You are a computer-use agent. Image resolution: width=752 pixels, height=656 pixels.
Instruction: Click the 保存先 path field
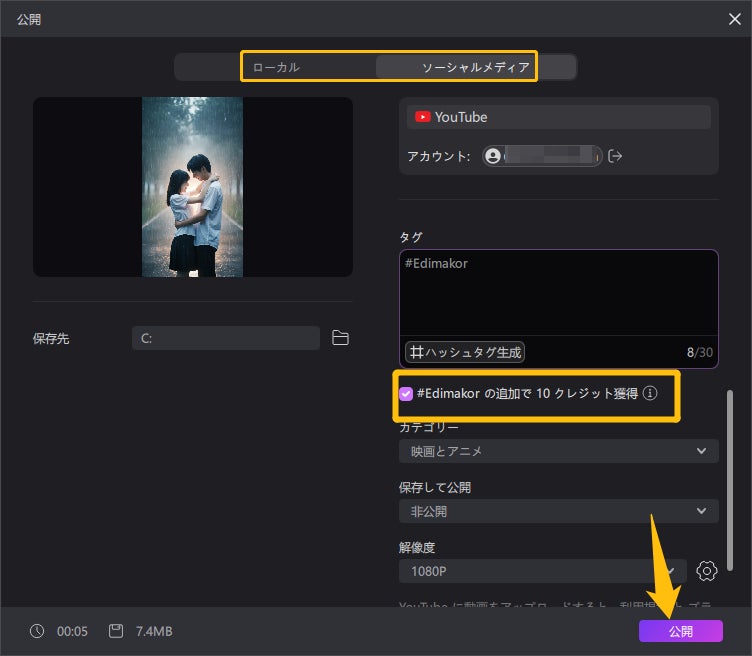226,338
